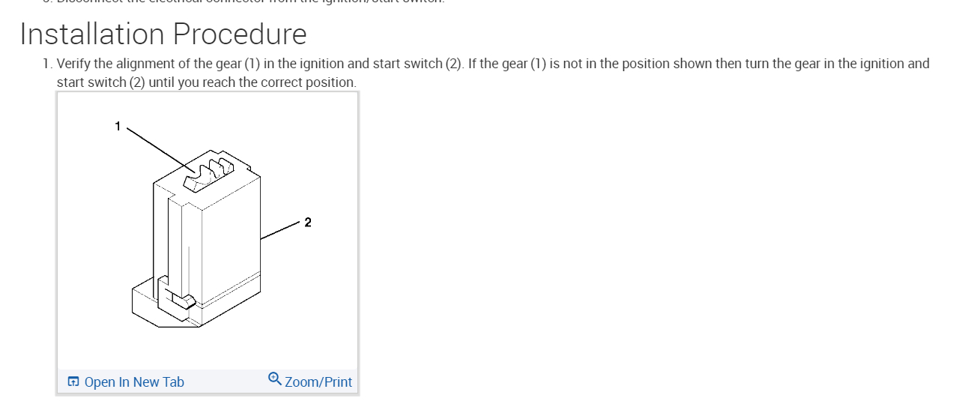
Task: Click the word Verify in step 1
Action: [73, 64]
